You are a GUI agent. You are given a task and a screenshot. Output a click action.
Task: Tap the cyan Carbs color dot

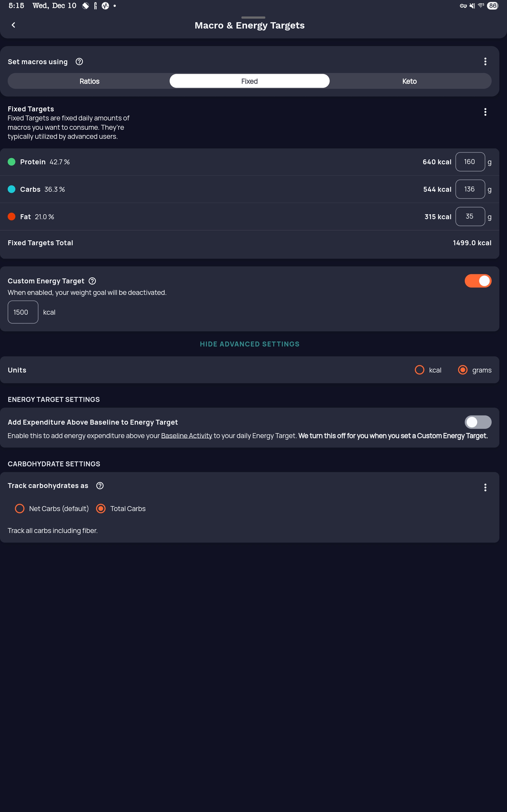12,190
